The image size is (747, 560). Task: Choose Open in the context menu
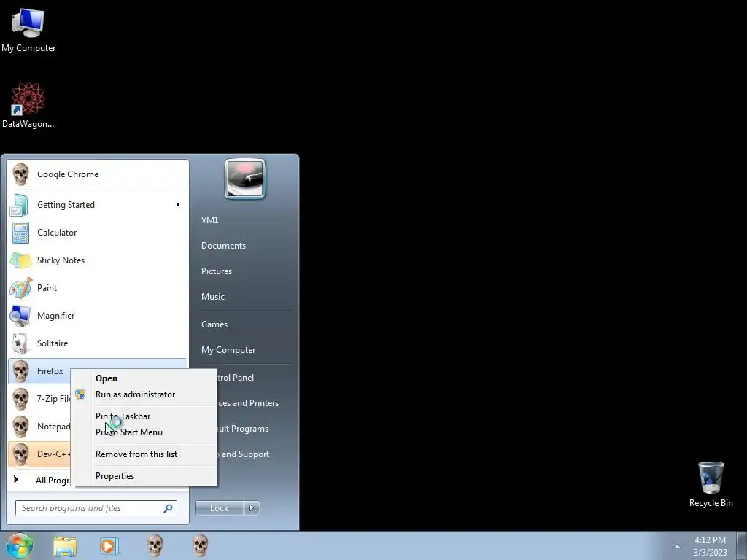[144, 378]
